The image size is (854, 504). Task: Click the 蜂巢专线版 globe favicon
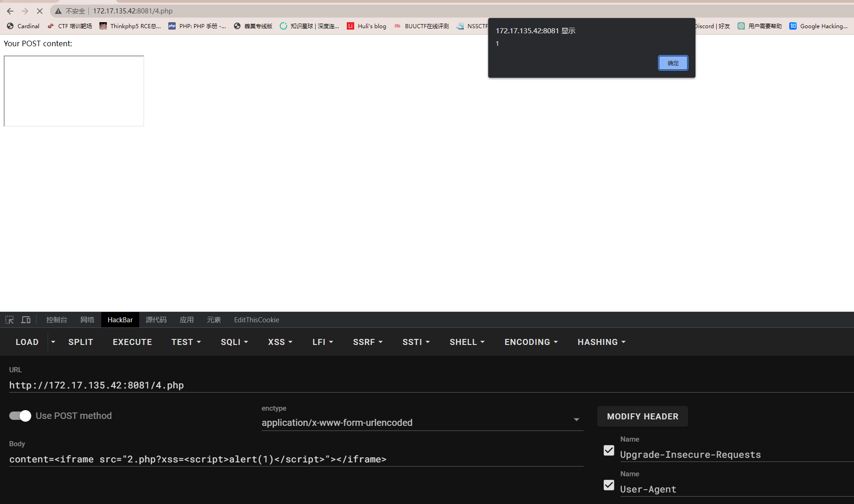(237, 26)
